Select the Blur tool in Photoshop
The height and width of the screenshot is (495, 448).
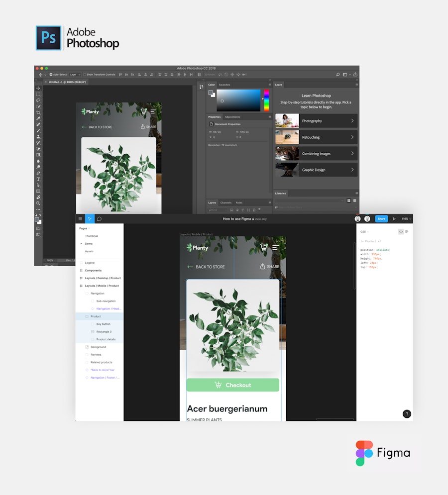(38, 161)
